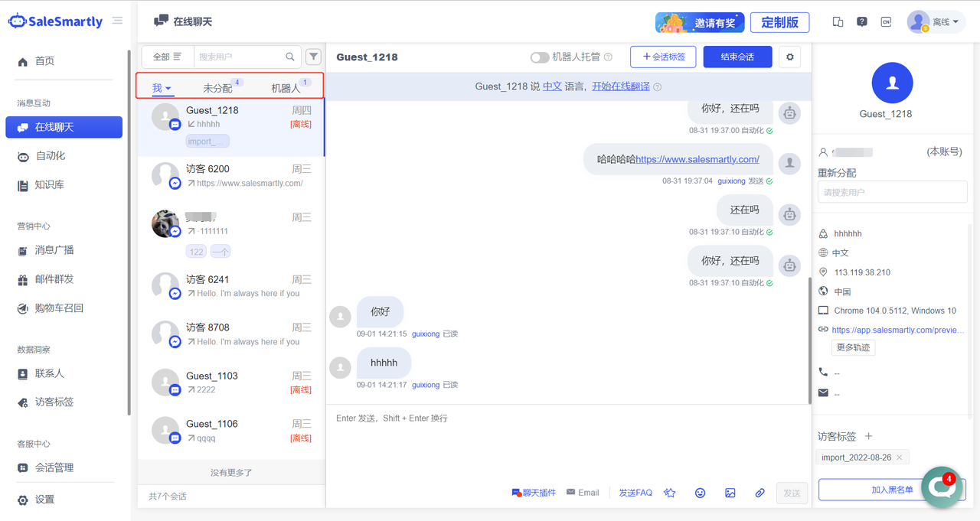Click the attachment link icon

pos(759,493)
